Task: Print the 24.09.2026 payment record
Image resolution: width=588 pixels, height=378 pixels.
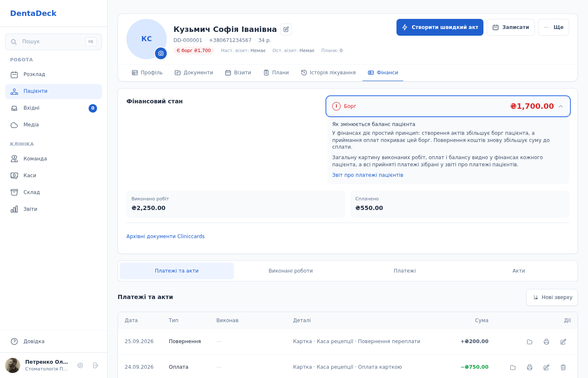Action: (530, 367)
